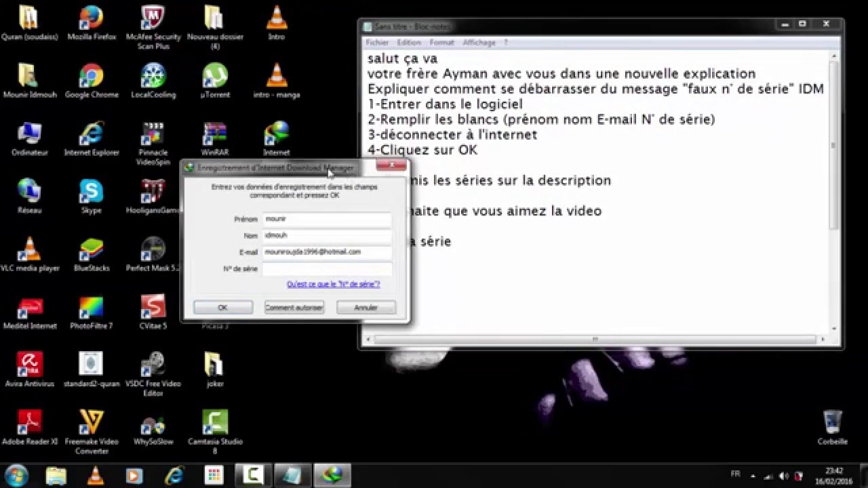Open VLC from the taskbar
Viewport: 868px width, 488px height.
pos(97,474)
